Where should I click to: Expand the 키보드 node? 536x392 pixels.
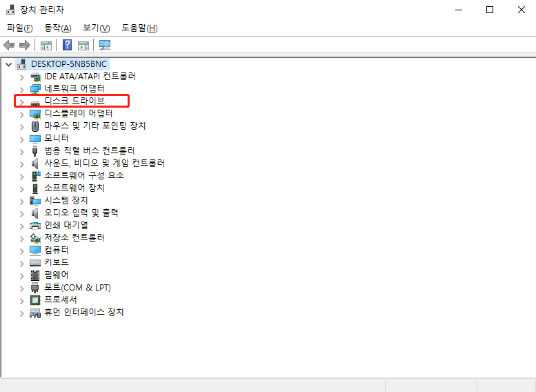point(21,264)
